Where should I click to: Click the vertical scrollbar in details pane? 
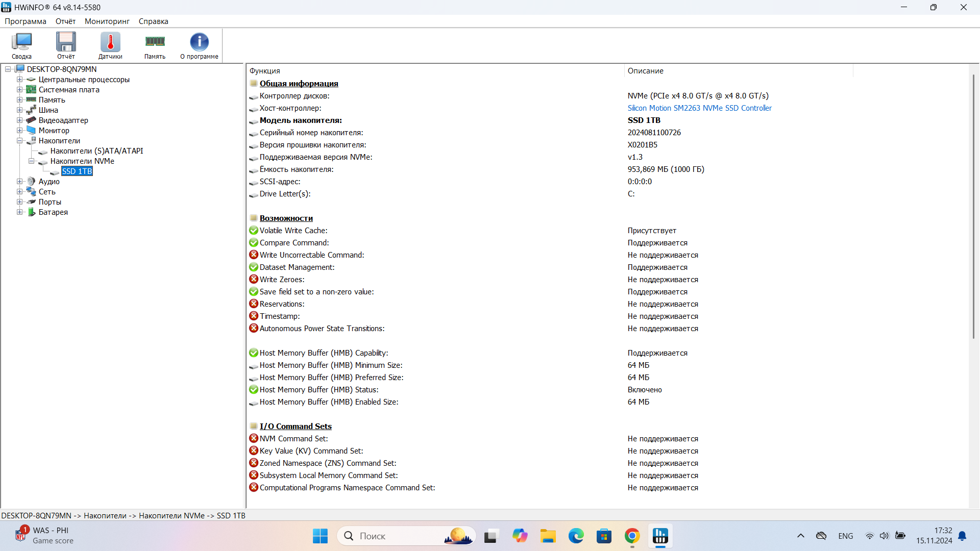(973, 204)
